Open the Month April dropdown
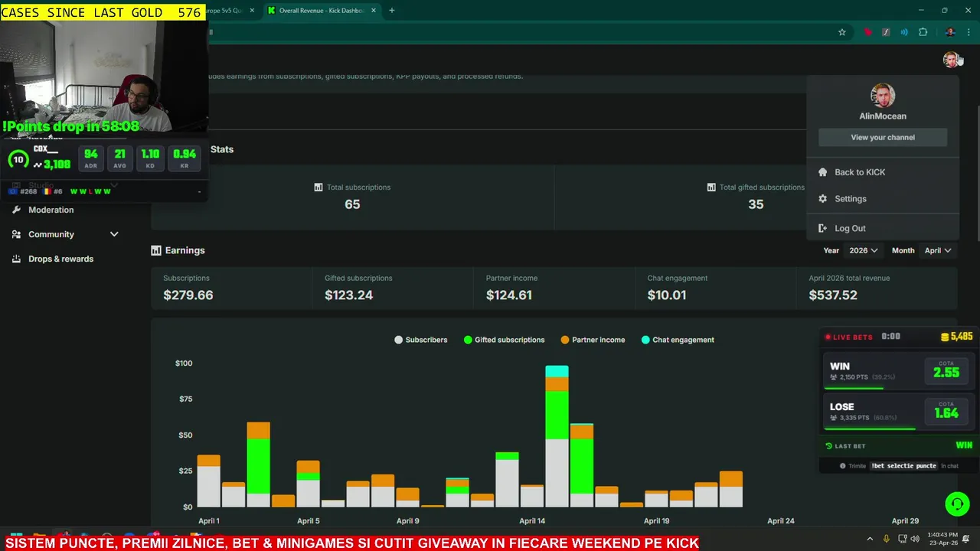Image resolution: width=980 pixels, height=551 pixels. (938, 250)
